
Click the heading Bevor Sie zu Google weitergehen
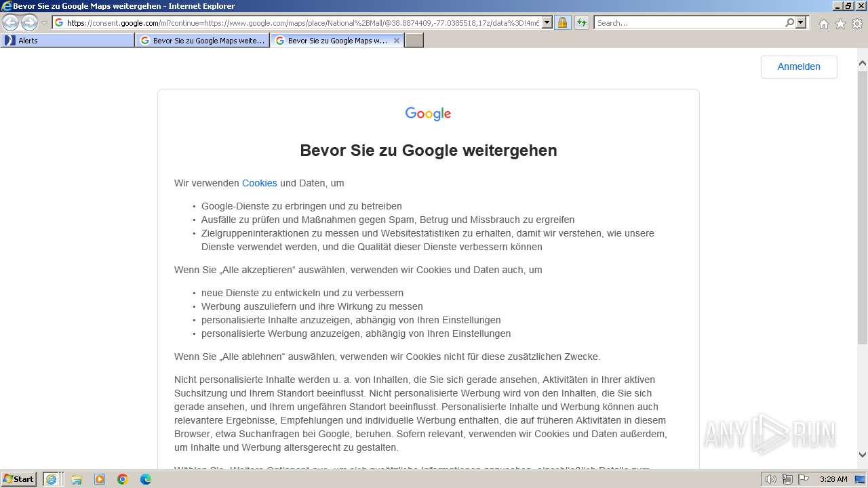(x=429, y=150)
